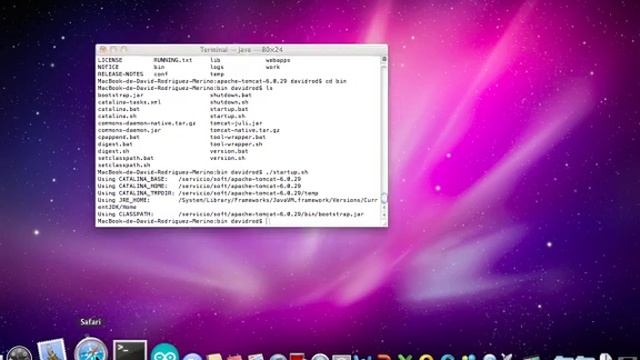Click the 'catalina.sh' file name
Viewport: 640px width, 360px height.
coord(117,116)
